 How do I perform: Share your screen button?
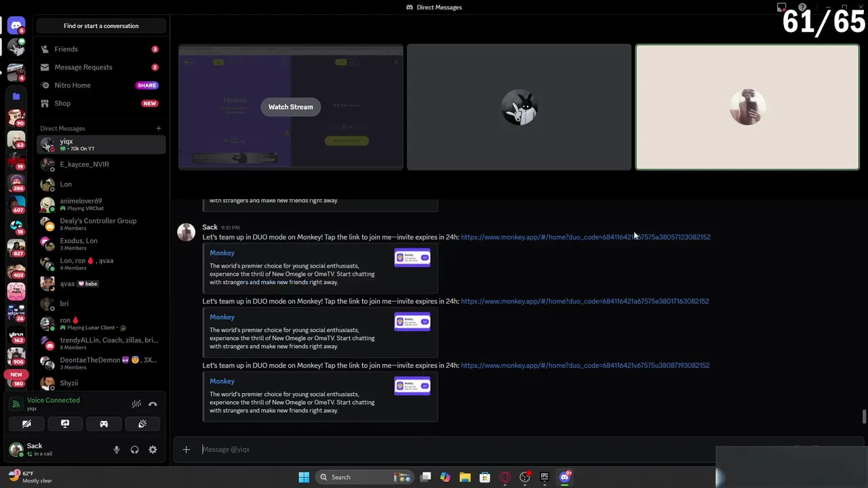[x=65, y=424]
